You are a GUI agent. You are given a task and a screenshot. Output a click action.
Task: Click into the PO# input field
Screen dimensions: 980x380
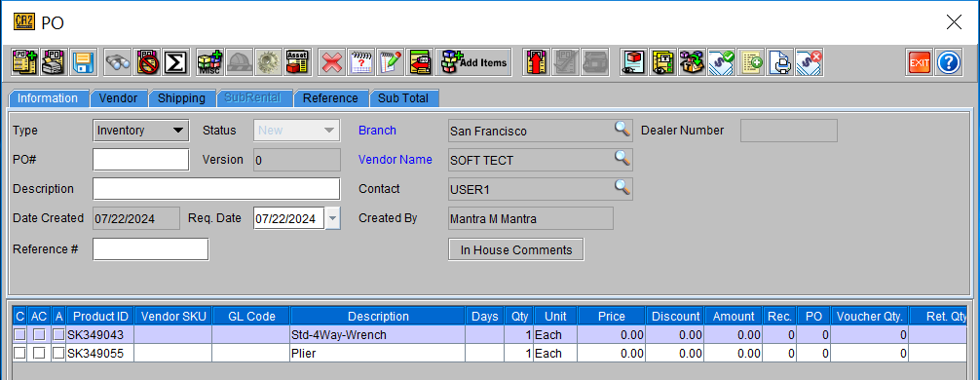140,160
